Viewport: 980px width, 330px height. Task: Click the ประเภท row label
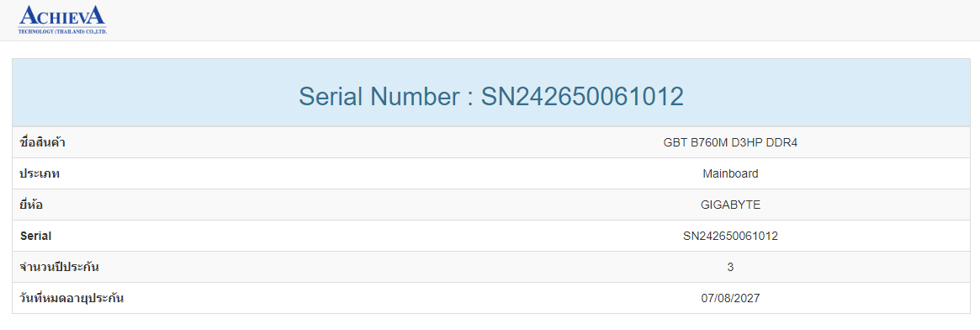(x=40, y=173)
